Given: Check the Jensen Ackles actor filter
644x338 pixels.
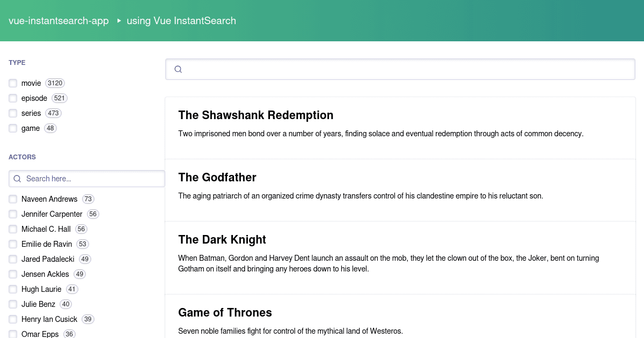Looking at the screenshot, I should pos(13,274).
